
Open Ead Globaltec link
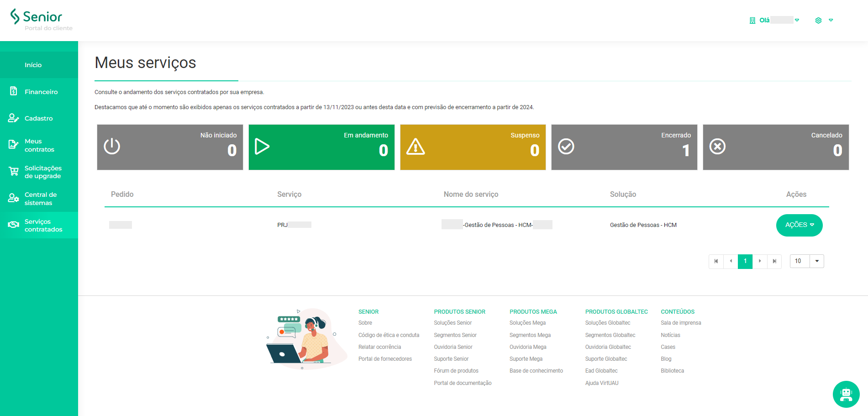[x=601, y=371]
